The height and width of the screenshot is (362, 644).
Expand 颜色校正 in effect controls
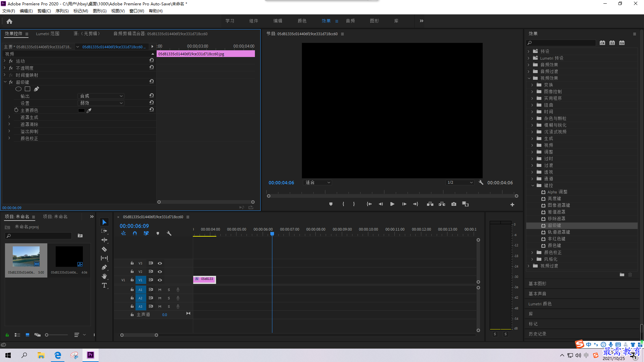coord(9,138)
